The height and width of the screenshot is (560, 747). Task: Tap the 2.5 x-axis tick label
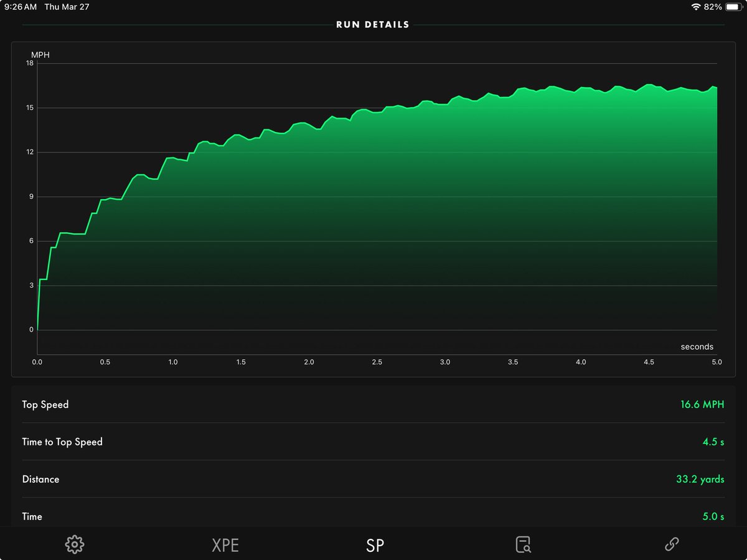(x=377, y=362)
